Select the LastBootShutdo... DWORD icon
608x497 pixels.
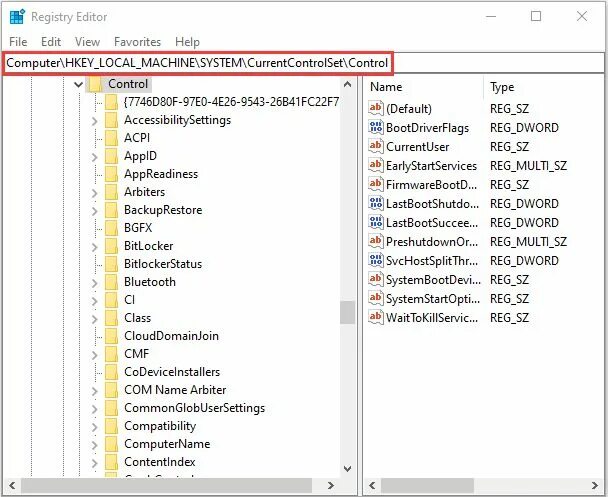click(375, 203)
